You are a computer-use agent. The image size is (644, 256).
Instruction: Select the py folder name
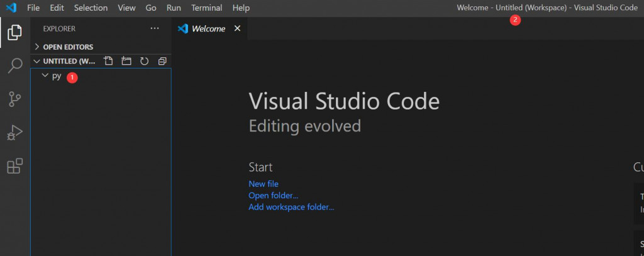57,76
